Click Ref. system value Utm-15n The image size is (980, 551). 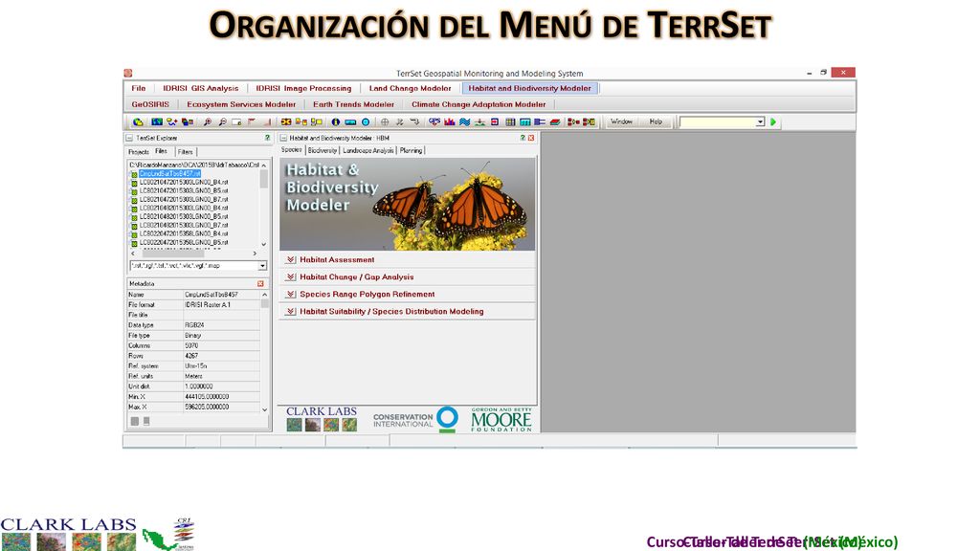[195, 366]
